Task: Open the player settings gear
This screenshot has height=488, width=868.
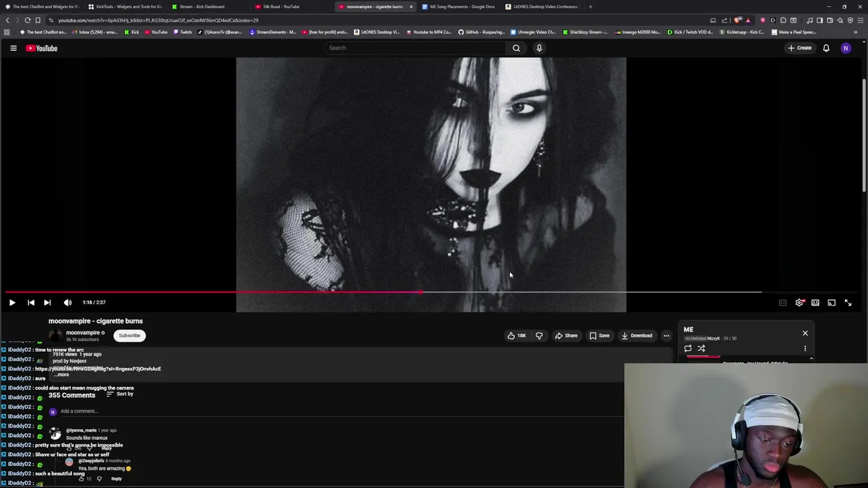Action: [800, 303]
